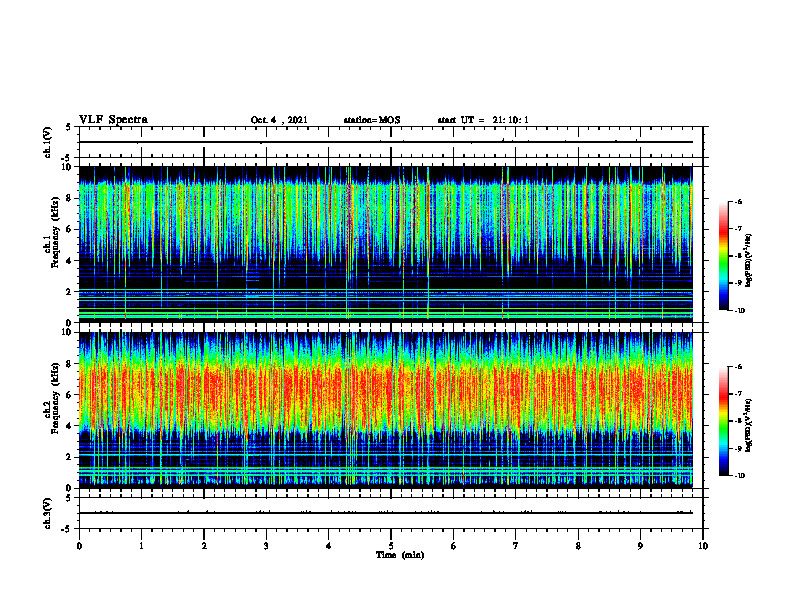Click the ch.2 "Frequency (kHz)" axis label
The width and height of the screenshot is (792, 612).
coord(55,398)
